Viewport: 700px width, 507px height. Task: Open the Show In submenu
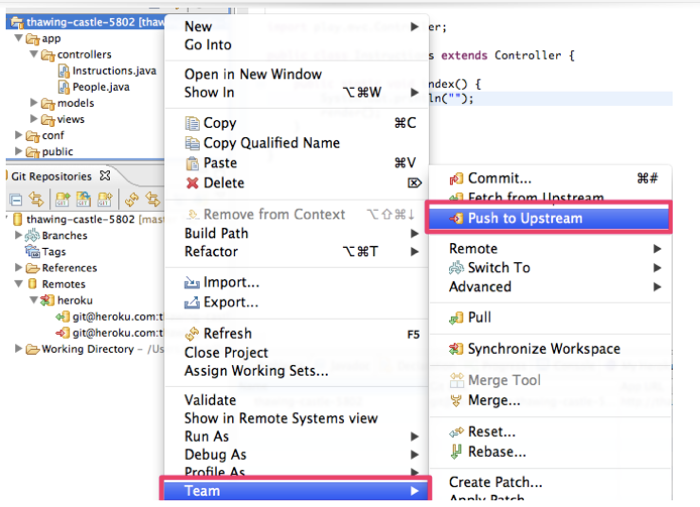296,92
